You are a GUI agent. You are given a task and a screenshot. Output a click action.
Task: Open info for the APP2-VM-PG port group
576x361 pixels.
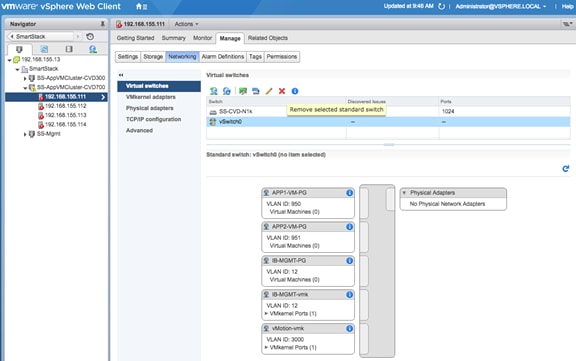(x=349, y=227)
